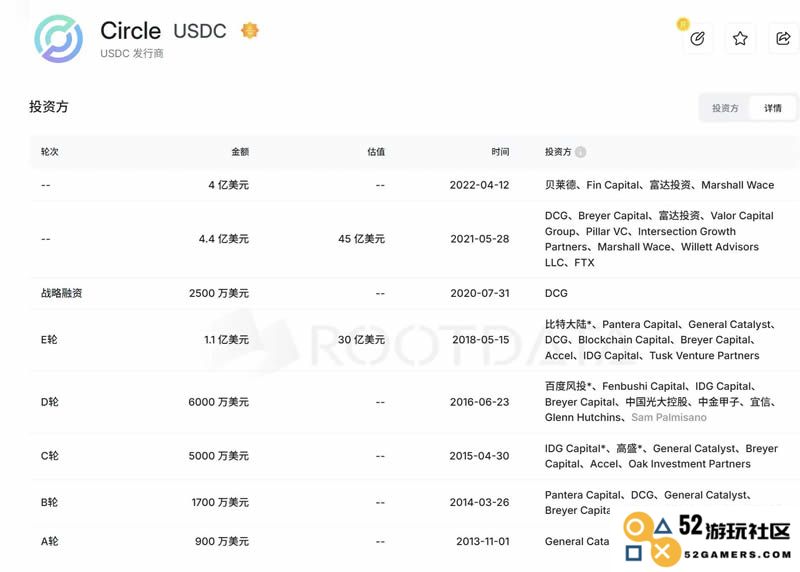Click the info icon beside 投资方 column header
Viewport: 800px width, 572px height.
coord(580,152)
